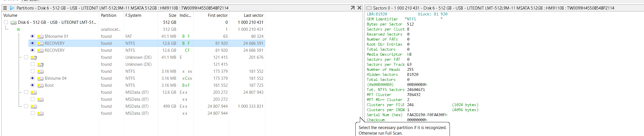The height and width of the screenshot is (136, 644).
Task: Click the question-mark volume icon in the 41.1 MB Unknown (DE) row
Action: 34,57
